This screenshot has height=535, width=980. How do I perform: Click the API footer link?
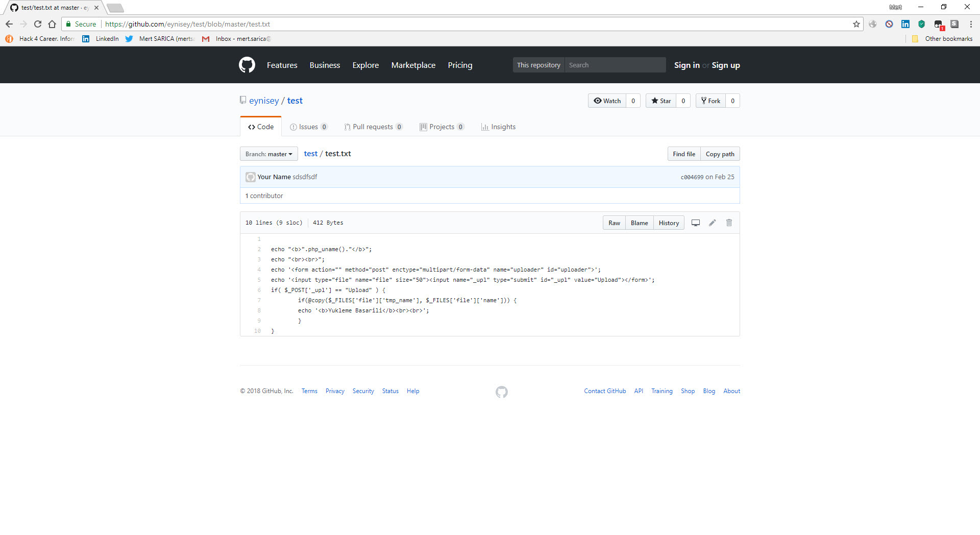(x=639, y=391)
